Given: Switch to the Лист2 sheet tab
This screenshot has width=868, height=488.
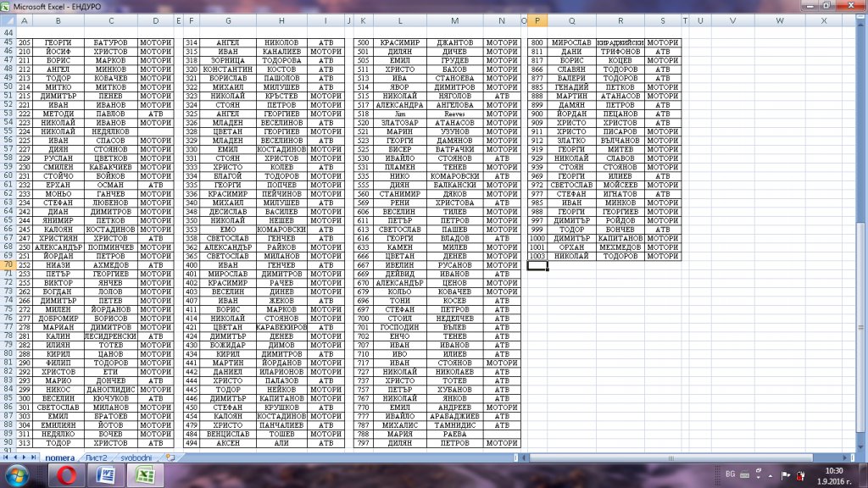Looking at the screenshot, I should tap(96, 457).
